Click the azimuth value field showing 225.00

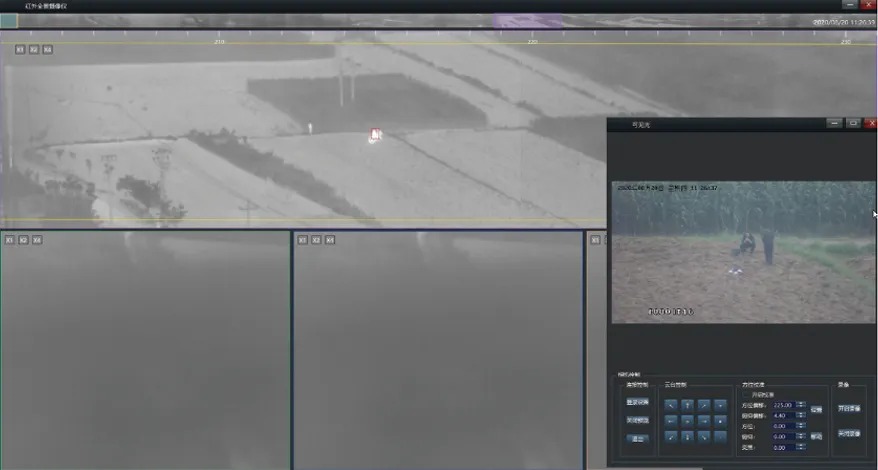tap(782, 404)
